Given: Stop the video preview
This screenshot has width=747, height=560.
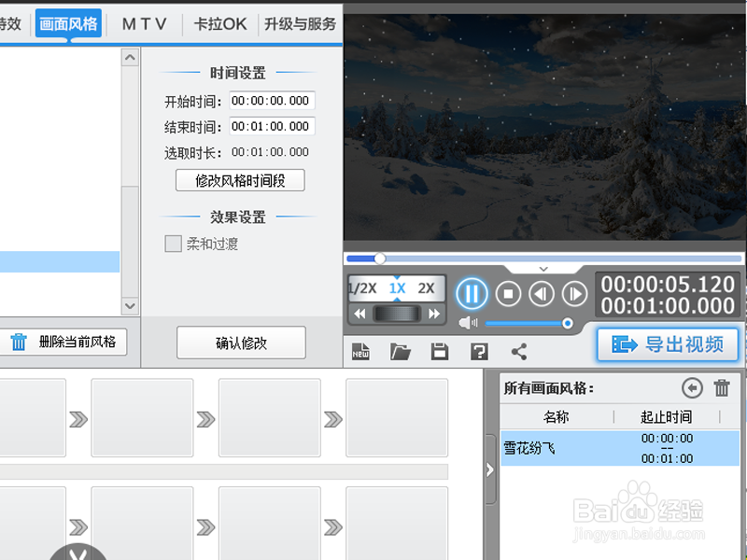Looking at the screenshot, I should 508,294.
